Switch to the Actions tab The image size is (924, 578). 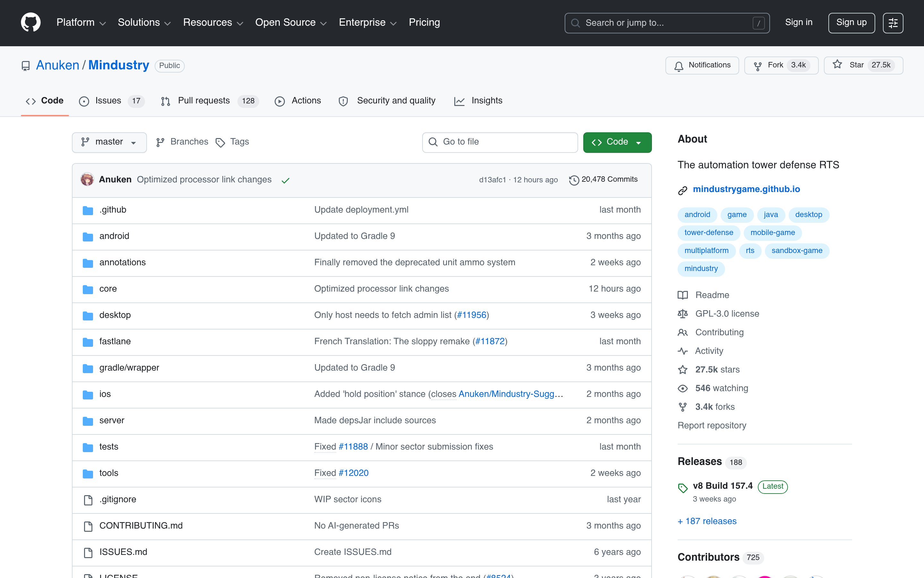click(298, 101)
